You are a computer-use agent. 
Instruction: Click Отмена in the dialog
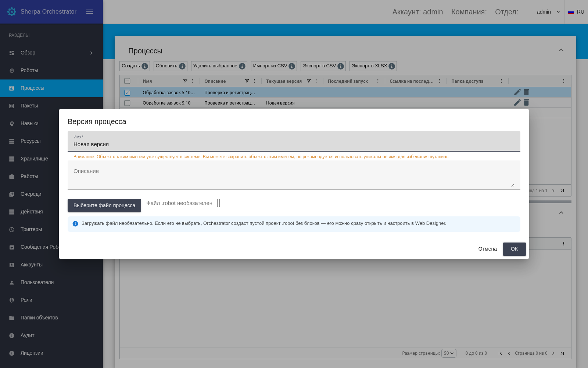(488, 249)
